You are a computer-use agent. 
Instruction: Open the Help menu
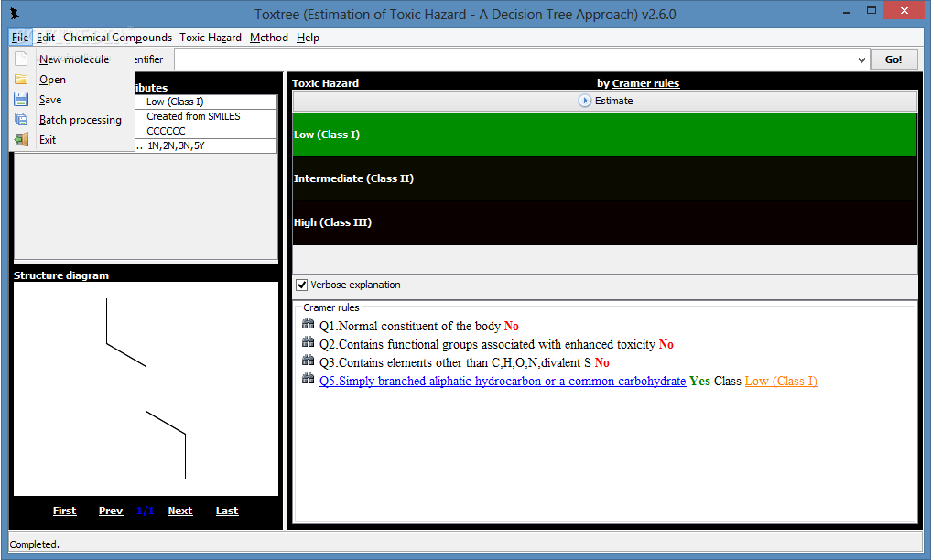click(309, 38)
